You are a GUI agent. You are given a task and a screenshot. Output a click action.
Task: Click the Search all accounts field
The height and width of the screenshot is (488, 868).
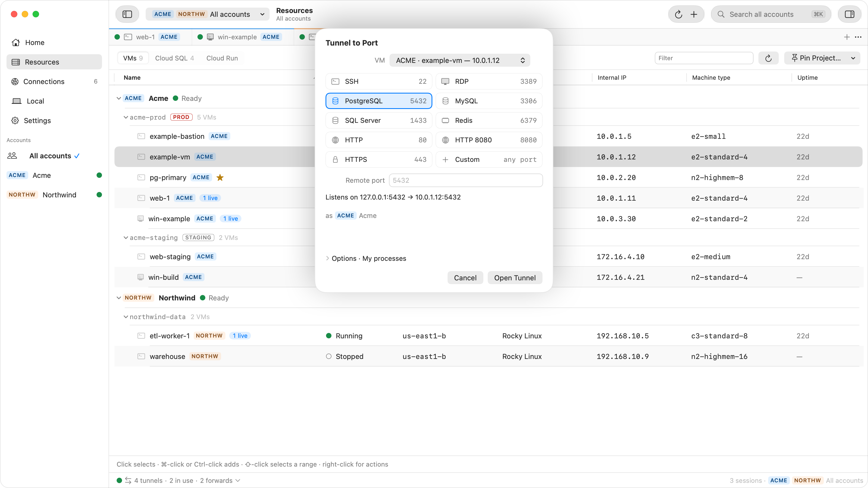click(x=771, y=14)
